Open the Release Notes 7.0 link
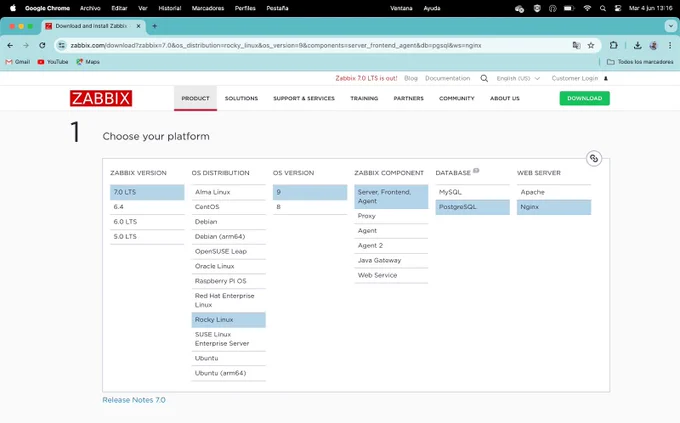 tap(134, 400)
